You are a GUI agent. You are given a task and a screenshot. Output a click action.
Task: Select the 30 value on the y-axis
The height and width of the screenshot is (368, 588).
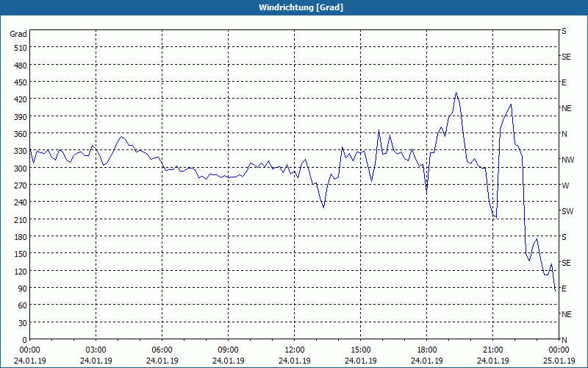23,323
